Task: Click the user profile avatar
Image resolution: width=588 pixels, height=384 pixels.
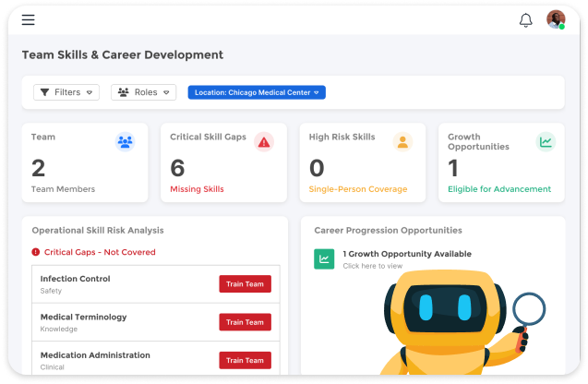Action: (x=556, y=19)
